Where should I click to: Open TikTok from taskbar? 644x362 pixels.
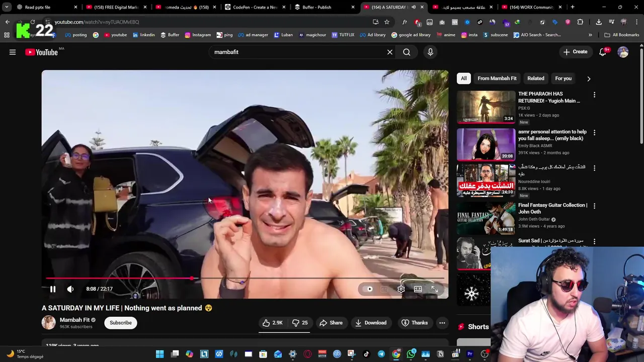366,354
